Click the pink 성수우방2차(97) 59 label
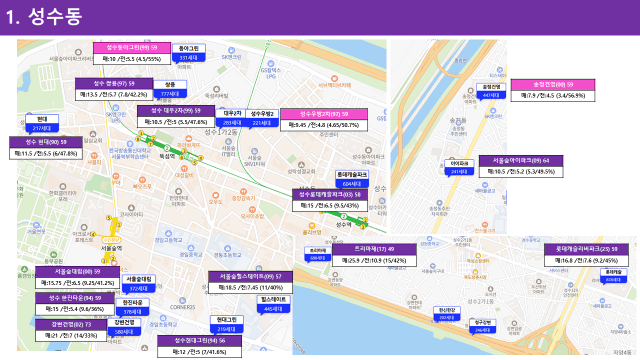The image size is (640, 360). [x=324, y=114]
